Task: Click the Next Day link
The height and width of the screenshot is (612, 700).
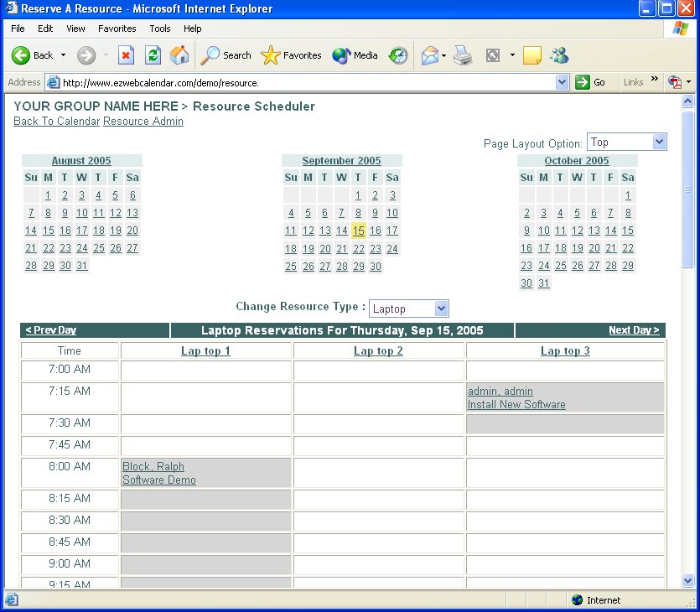Action: tap(633, 330)
